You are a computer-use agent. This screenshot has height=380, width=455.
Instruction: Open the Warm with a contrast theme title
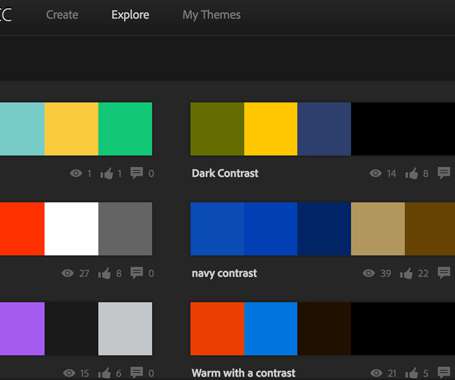point(243,373)
